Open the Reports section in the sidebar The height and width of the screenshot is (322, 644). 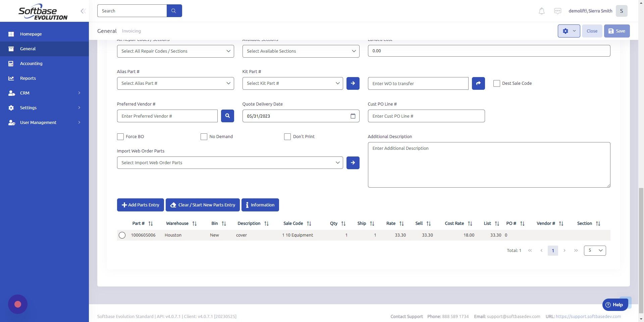[28, 78]
